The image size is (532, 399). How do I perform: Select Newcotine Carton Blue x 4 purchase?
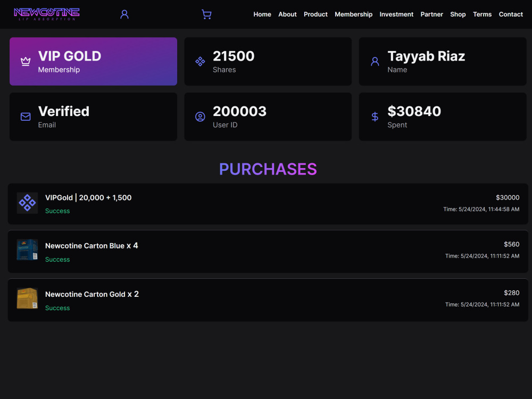(x=268, y=252)
